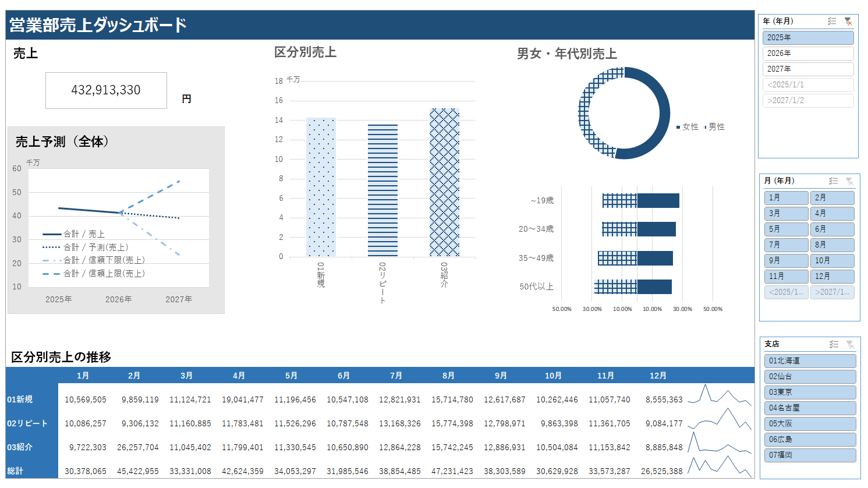Toggle the 03東京 branch filter
This screenshot has width=868, height=488.
click(809, 392)
